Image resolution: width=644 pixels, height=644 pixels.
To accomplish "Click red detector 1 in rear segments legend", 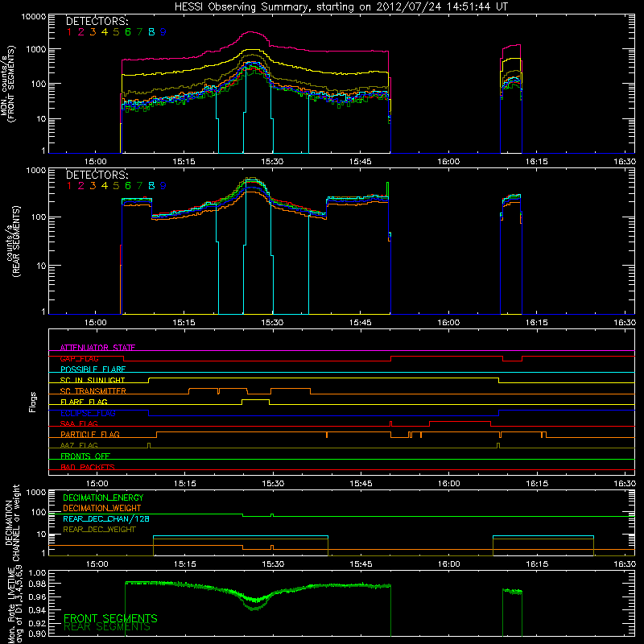I will coord(69,186).
